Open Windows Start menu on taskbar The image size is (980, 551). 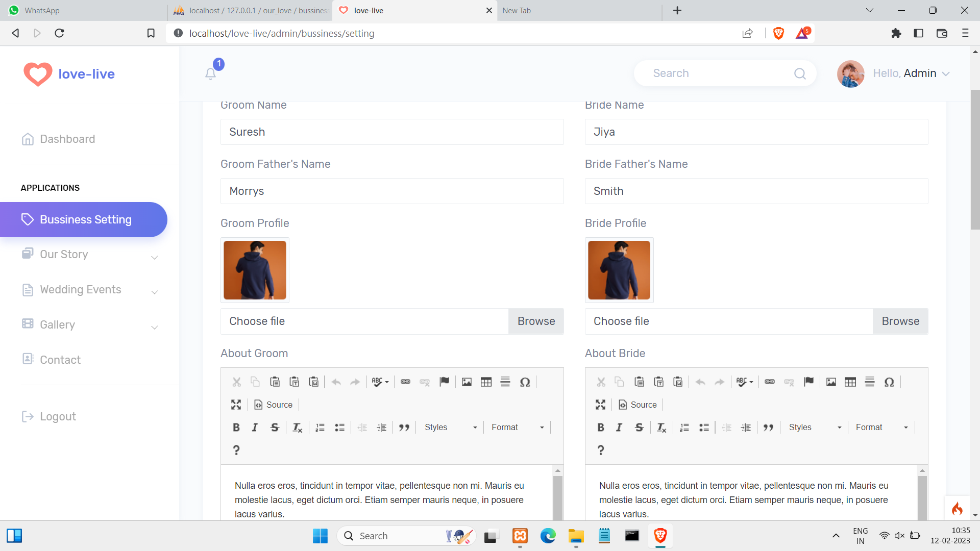pos(320,536)
